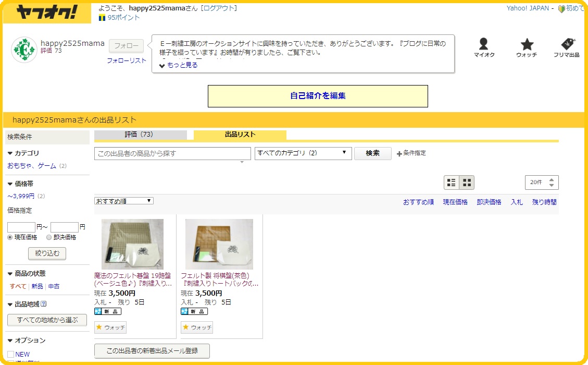
Task: Open the 評価 (73) tab
Action: click(x=141, y=135)
